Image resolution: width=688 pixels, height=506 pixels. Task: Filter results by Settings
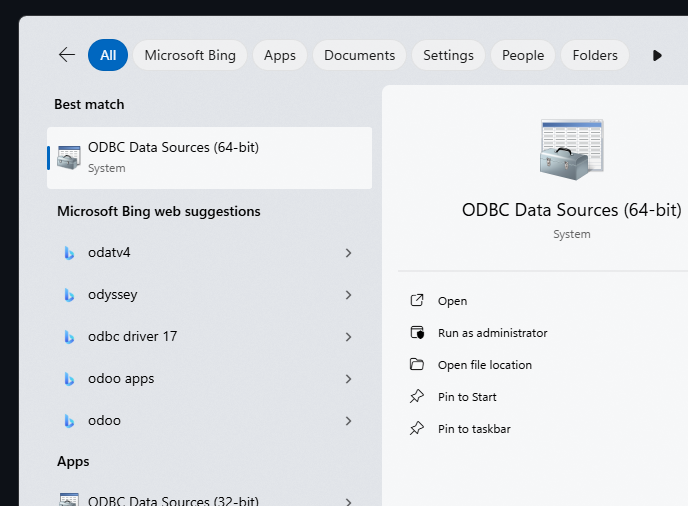(448, 55)
